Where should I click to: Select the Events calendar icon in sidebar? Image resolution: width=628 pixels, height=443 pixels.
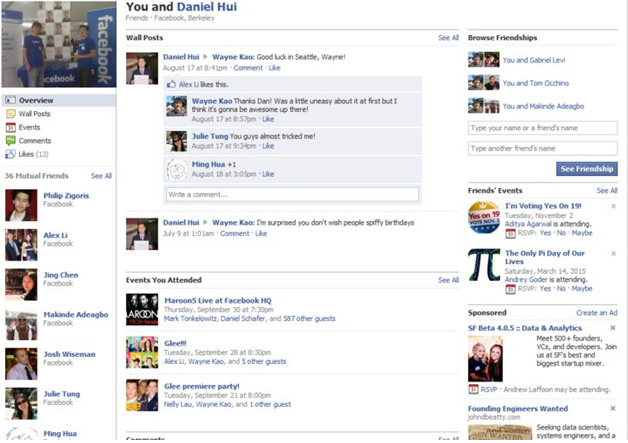tap(10, 127)
